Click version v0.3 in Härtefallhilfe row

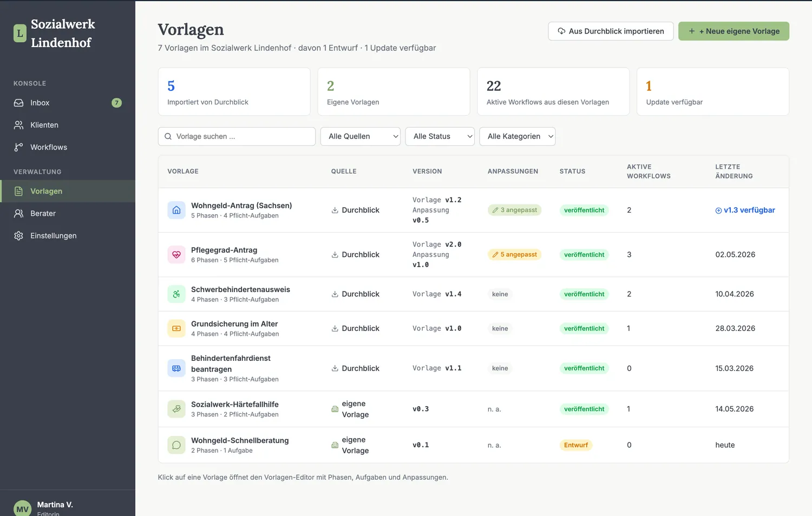click(421, 409)
